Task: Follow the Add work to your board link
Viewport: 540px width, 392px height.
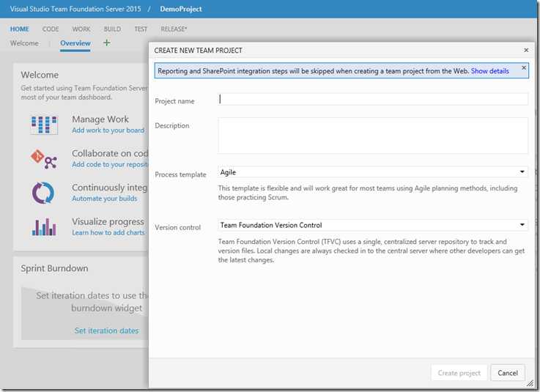Action: [x=108, y=130]
